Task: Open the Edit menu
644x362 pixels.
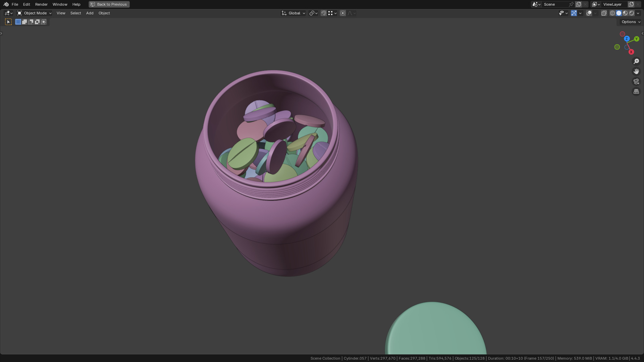Action: (26, 4)
